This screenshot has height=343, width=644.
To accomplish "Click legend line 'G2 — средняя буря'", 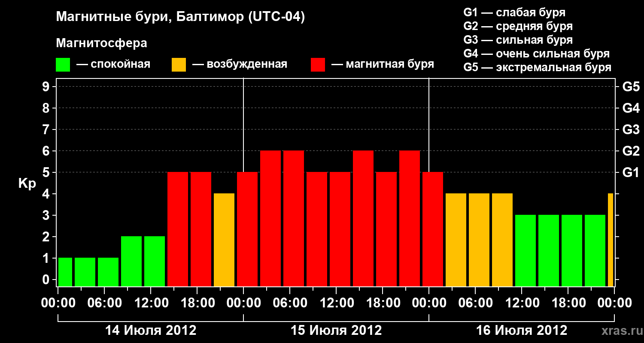I will click(x=518, y=26).
